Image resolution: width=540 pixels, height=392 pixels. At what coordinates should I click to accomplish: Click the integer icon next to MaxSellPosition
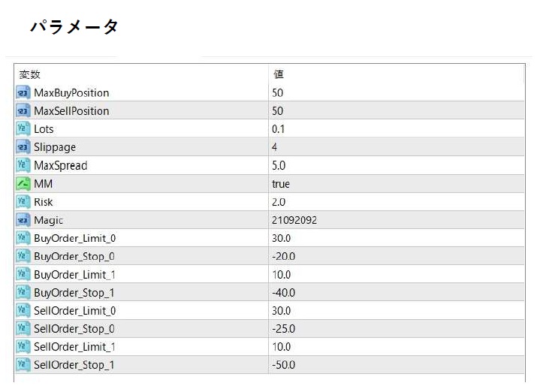click(23, 111)
